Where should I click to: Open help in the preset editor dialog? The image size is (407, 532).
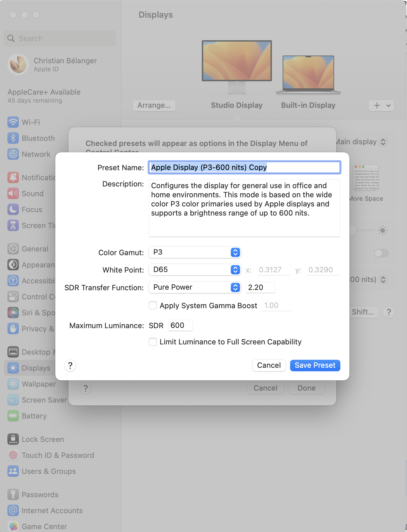pyautogui.click(x=70, y=366)
